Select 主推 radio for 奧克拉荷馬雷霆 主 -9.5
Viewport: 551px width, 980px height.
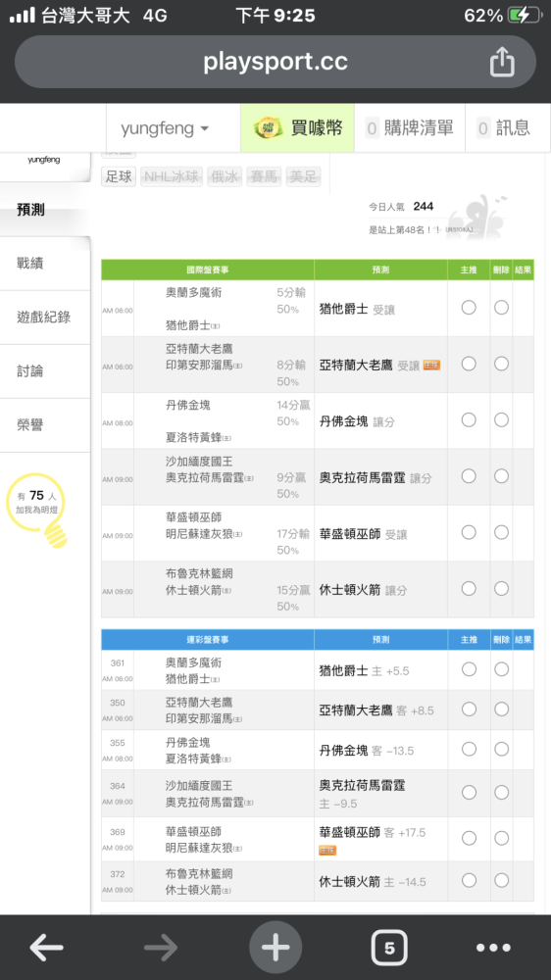point(469,793)
